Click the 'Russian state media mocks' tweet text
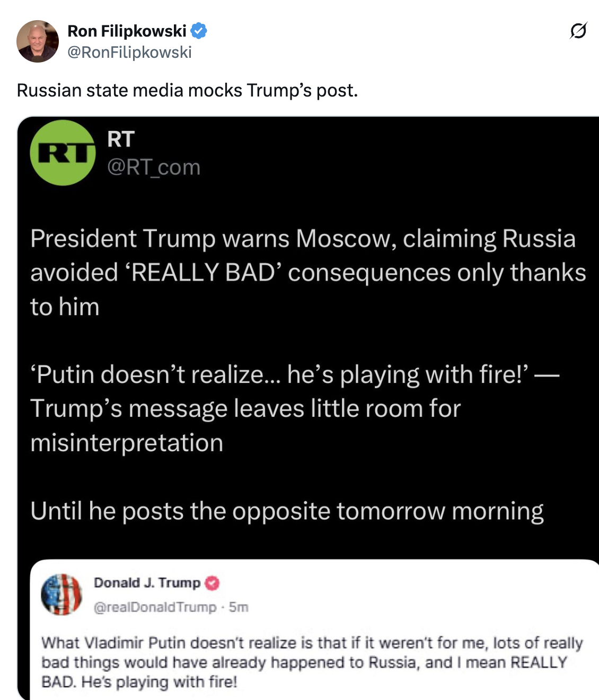 point(187,90)
